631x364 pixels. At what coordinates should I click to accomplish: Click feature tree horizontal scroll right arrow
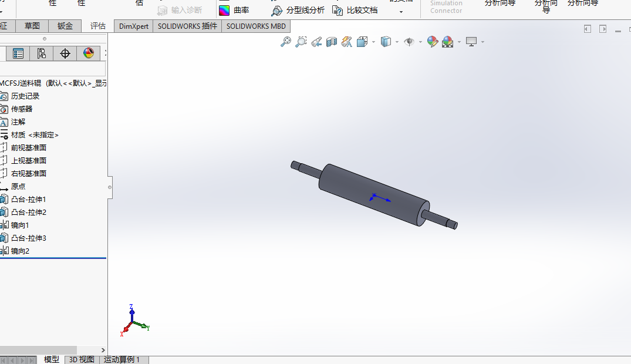click(x=103, y=350)
